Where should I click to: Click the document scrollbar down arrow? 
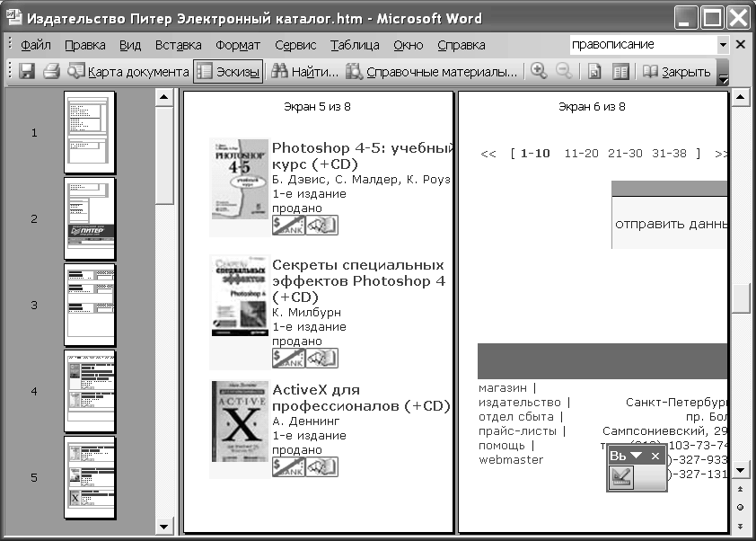click(x=740, y=470)
